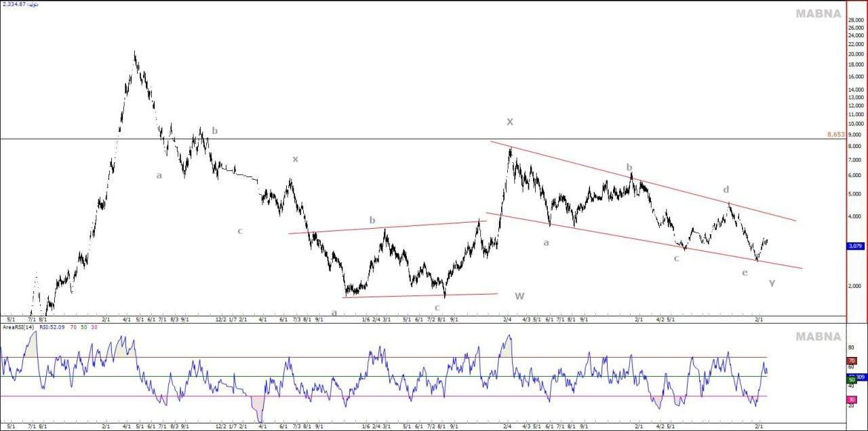Viewport: 868px width, 431px height.
Task: Click the last 2/1 date label on the main chart's time axis
Action: click(x=760, y=318)
